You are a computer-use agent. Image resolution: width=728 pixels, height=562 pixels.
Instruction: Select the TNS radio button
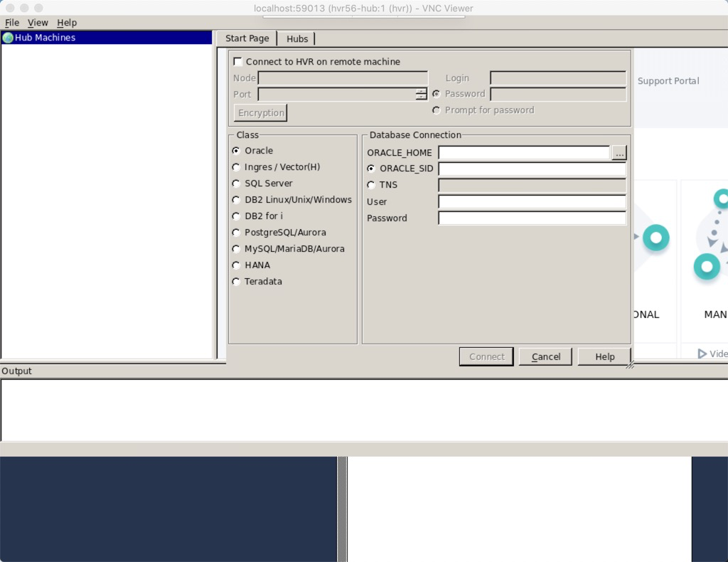pos(371,185)
